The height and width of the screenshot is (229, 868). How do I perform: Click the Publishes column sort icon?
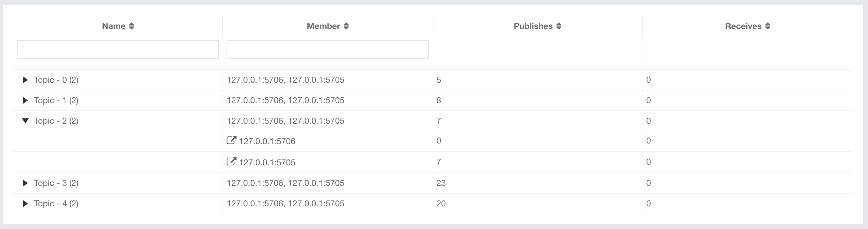point(559,26)
